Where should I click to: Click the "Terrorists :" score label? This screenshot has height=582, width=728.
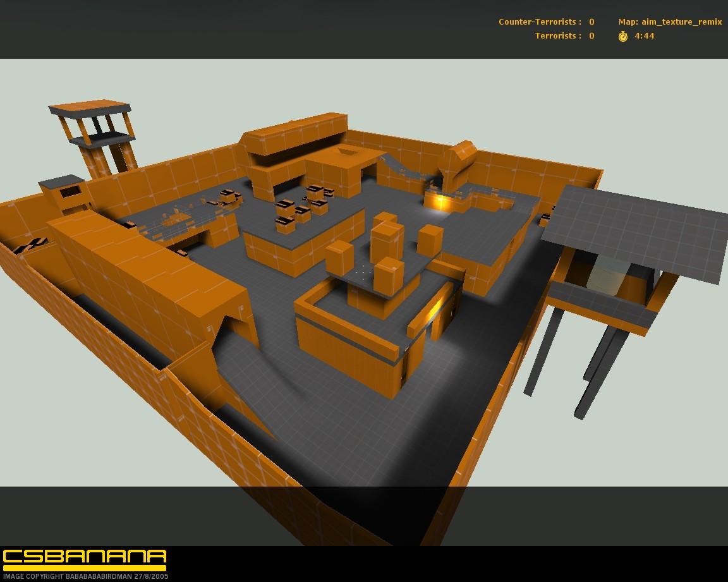558,36
